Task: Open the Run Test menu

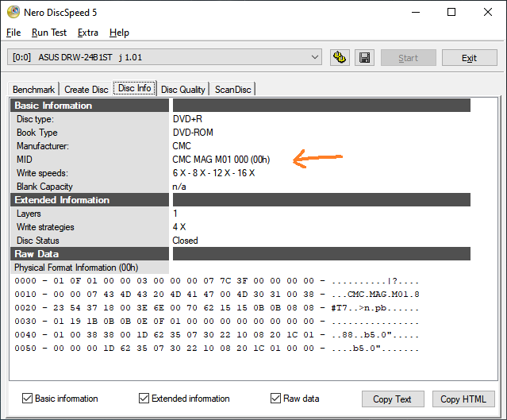Action: click(x=49, y=33)
